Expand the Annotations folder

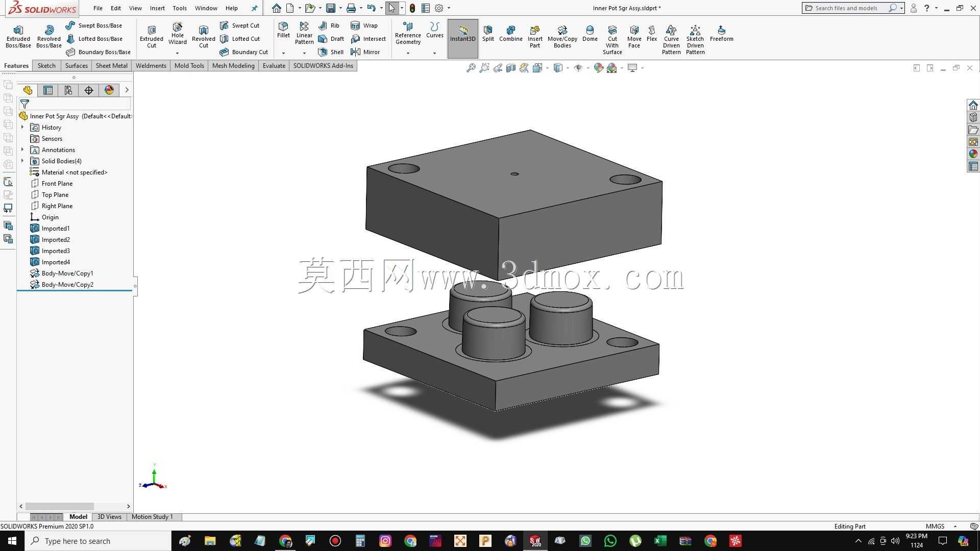[x=22, y=149]
